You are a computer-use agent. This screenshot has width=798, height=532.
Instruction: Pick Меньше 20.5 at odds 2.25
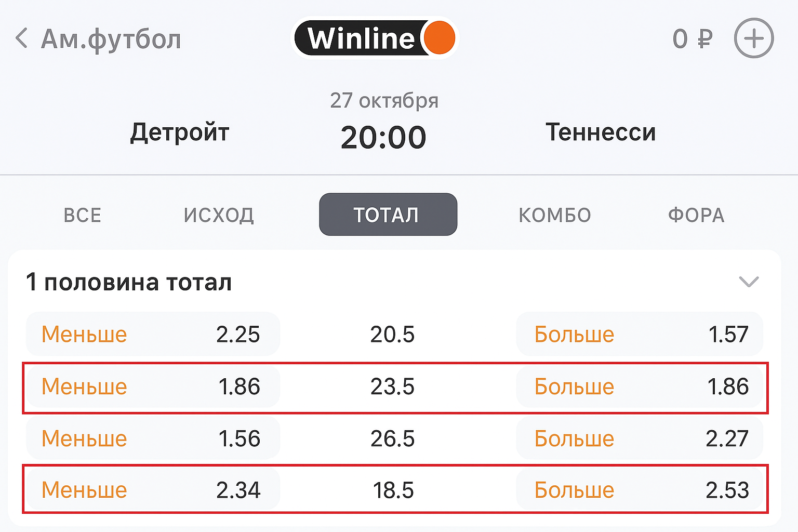[153, 334]
